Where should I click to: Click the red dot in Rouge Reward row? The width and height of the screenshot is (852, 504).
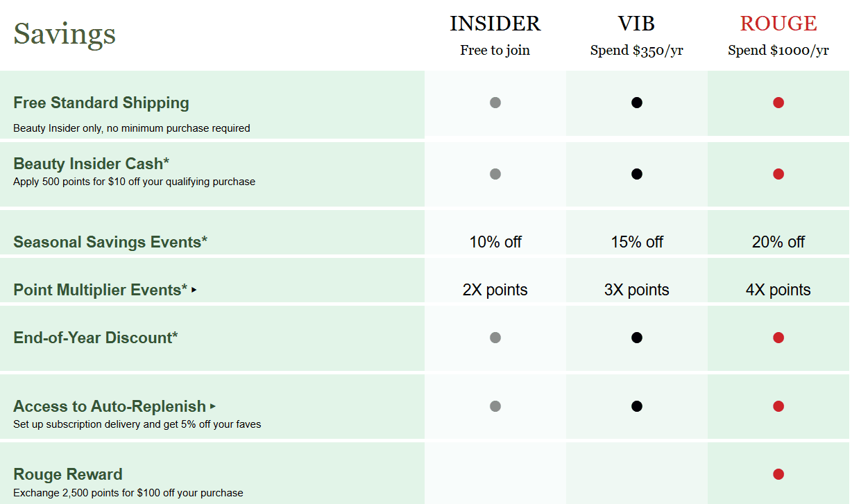tap(778, 474)
